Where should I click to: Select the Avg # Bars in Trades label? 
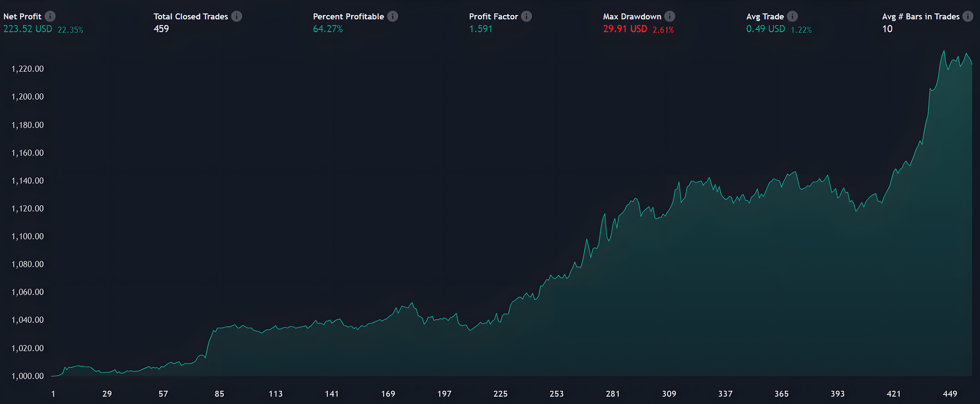coord(921,16)
